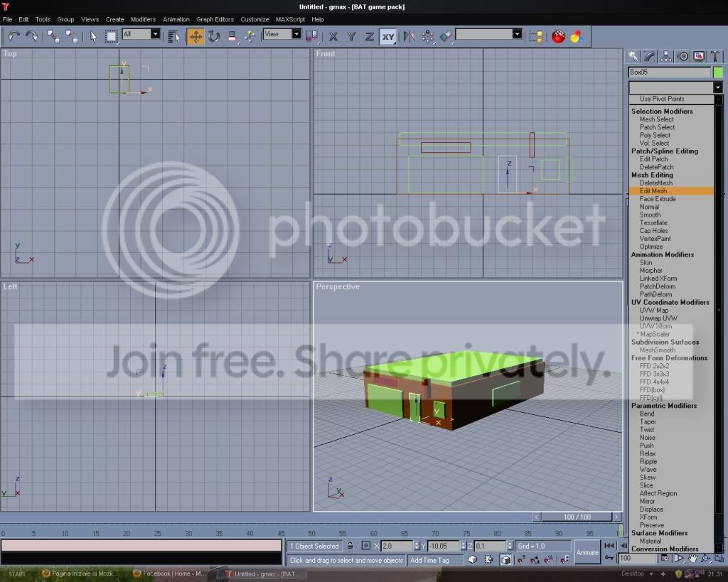Open the File menu

point(7,19)
